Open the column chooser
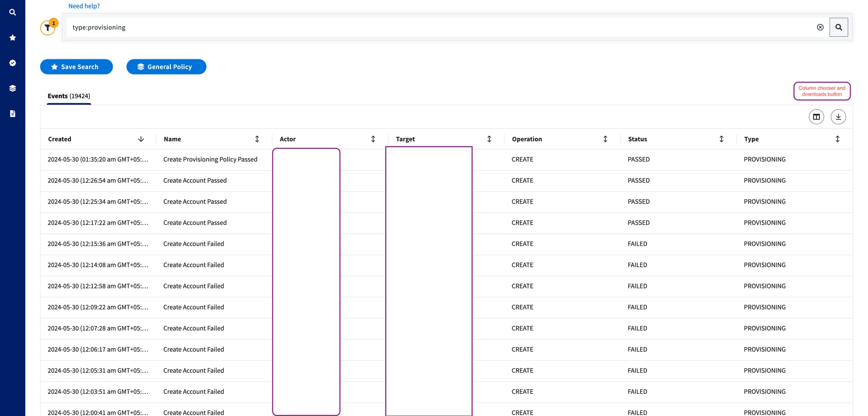 (816, 117)
